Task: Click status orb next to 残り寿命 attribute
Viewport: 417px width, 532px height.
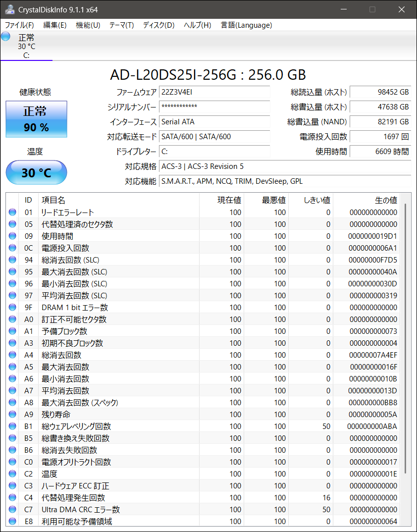Action: click(12, 415)
